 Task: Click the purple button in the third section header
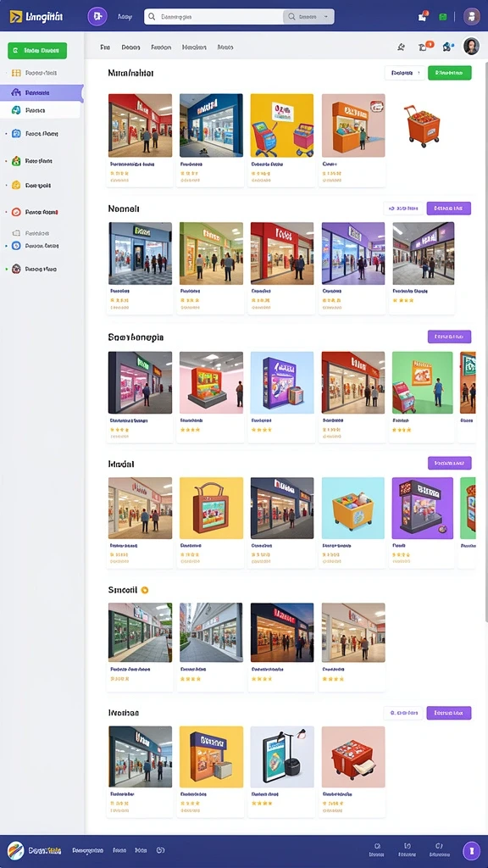coord(449,337)
